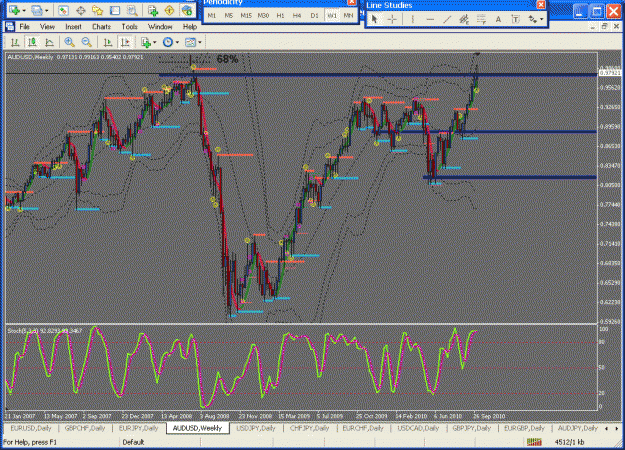Click the application icon left of File menu
625x450 pixels.
tap(10, 27)
